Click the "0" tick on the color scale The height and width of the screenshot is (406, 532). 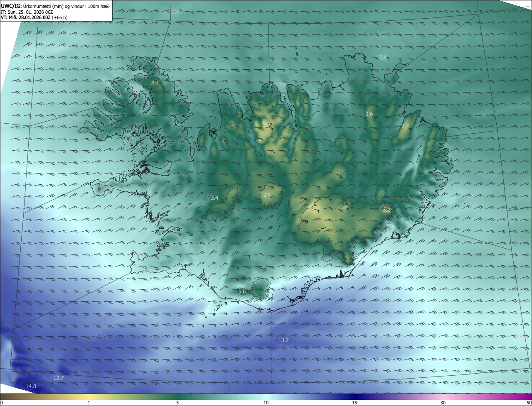pyautogui.click(x=2, y=403)
